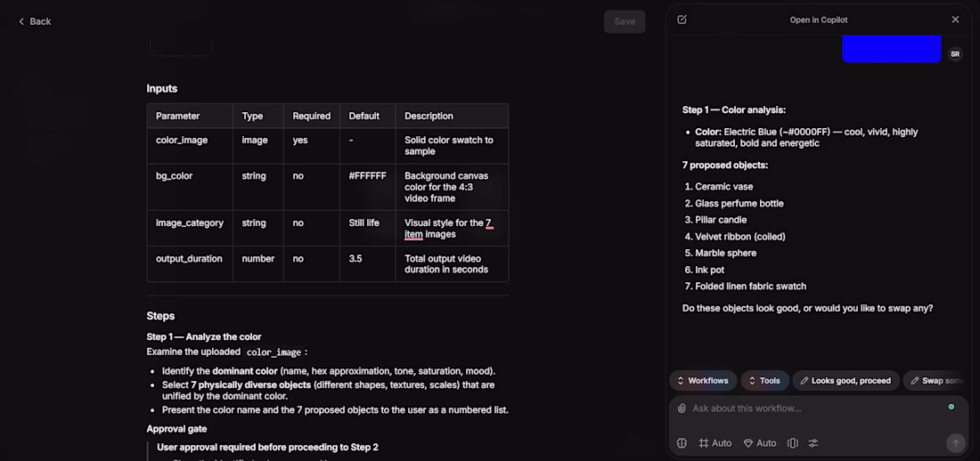The height and width of the screenshot is (461, 980).
Task: Click the Open in Copilot link
Action: 819,20
